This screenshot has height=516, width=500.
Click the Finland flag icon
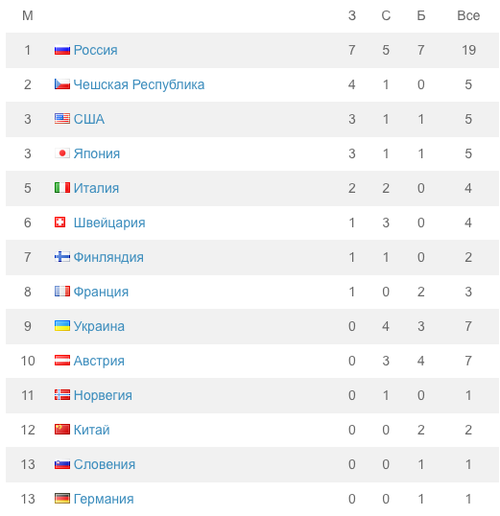coord(62,257)
